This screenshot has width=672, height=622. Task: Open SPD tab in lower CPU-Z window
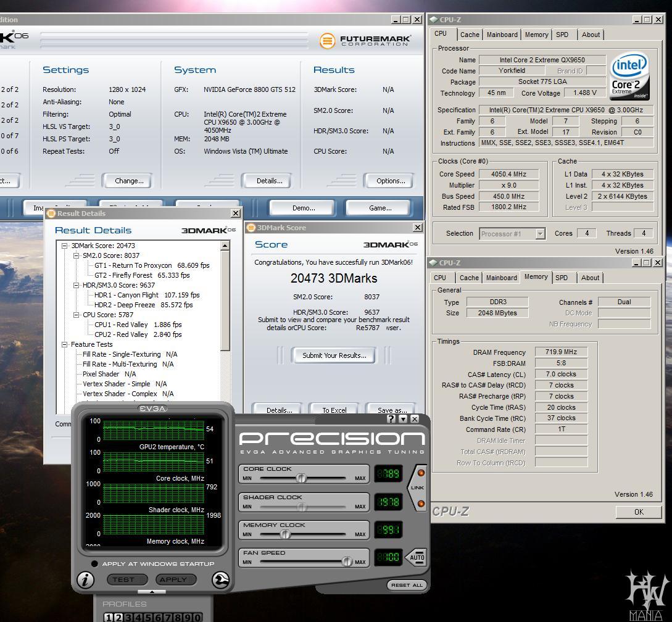tap(562, 278)
